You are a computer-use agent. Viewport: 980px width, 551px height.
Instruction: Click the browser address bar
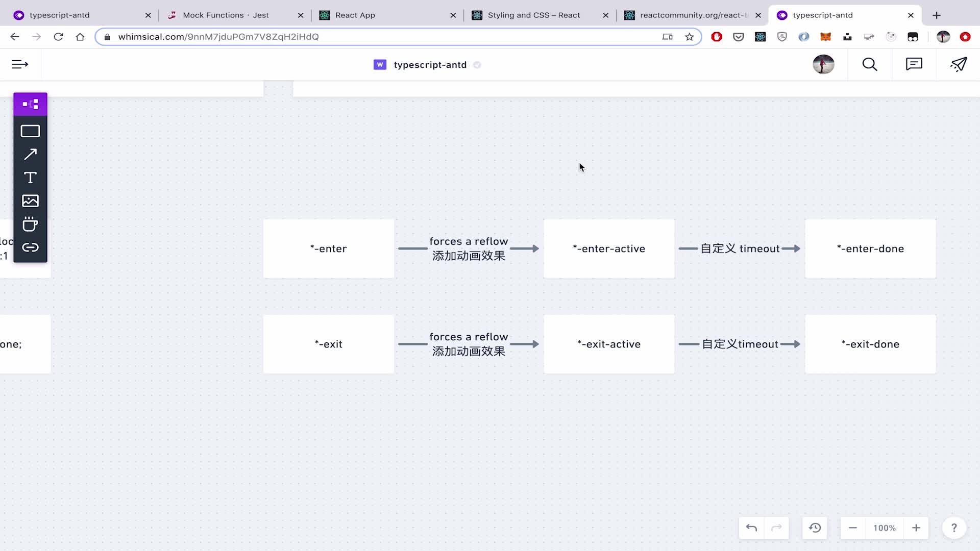pos(357,37)
